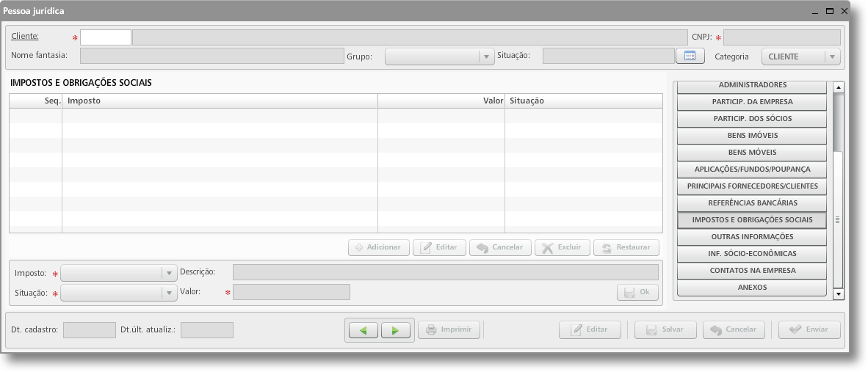The image size is (868, 372).
Task: Click the Nome fantasia field
Action: coord(212,56)
